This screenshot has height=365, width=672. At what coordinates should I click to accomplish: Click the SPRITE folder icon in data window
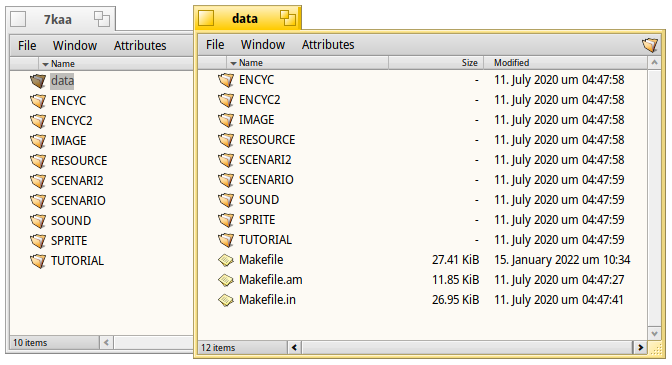[x=226, y=220]
